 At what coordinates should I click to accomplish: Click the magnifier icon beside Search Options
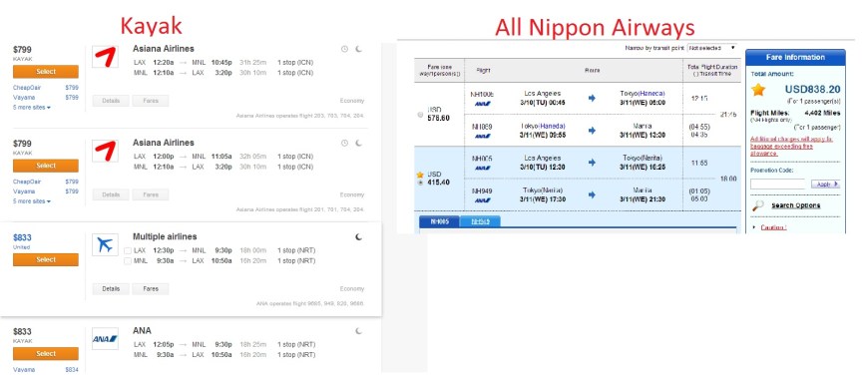point(758,205)
